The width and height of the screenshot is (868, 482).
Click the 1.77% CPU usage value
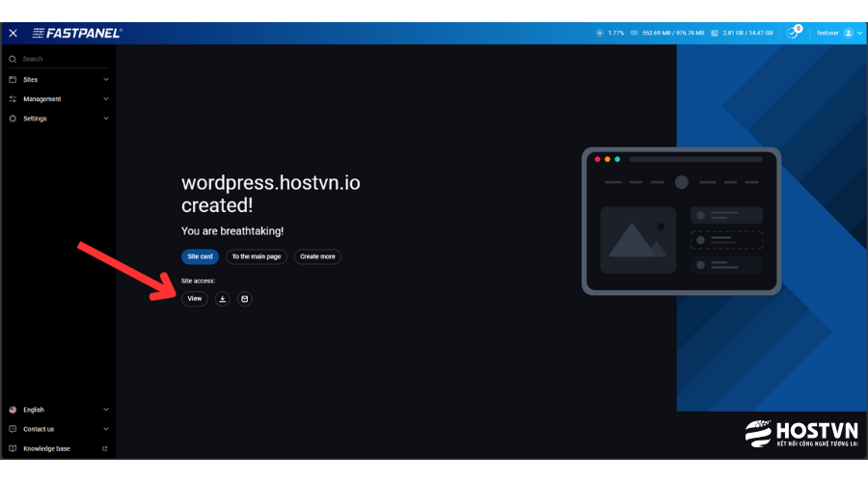615,33
